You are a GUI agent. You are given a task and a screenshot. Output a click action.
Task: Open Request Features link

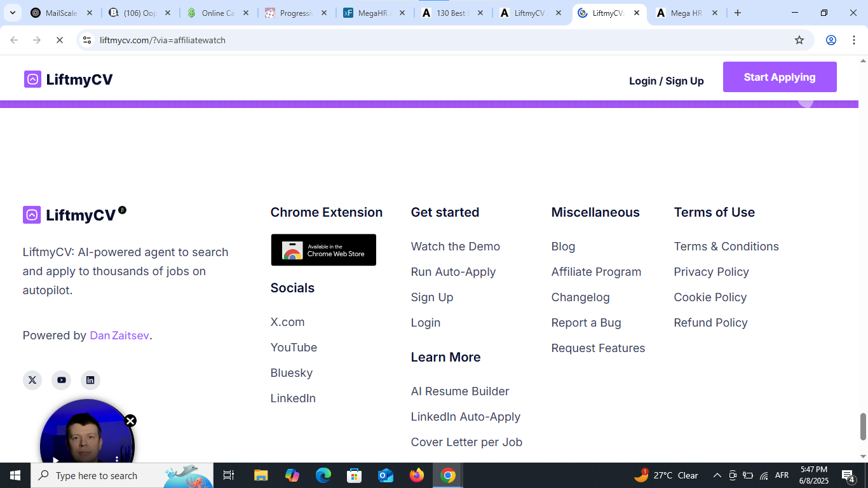coord(598,348)
